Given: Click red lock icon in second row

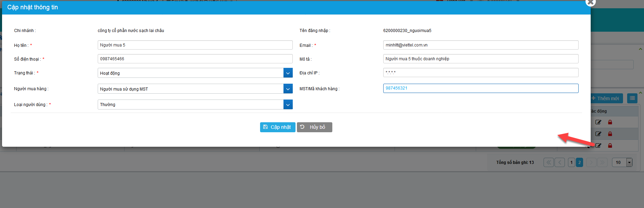Looking at the screenshot, I should click(610, 134).
